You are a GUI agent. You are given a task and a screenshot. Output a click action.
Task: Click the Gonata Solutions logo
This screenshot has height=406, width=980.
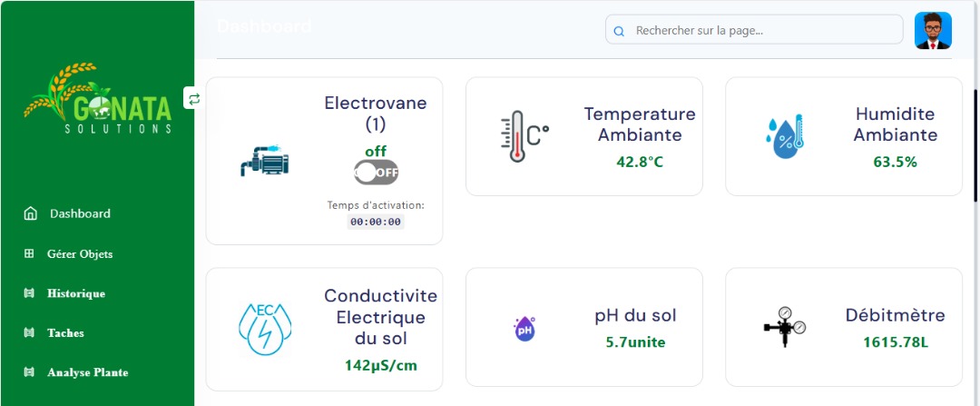tap(97, 98)
